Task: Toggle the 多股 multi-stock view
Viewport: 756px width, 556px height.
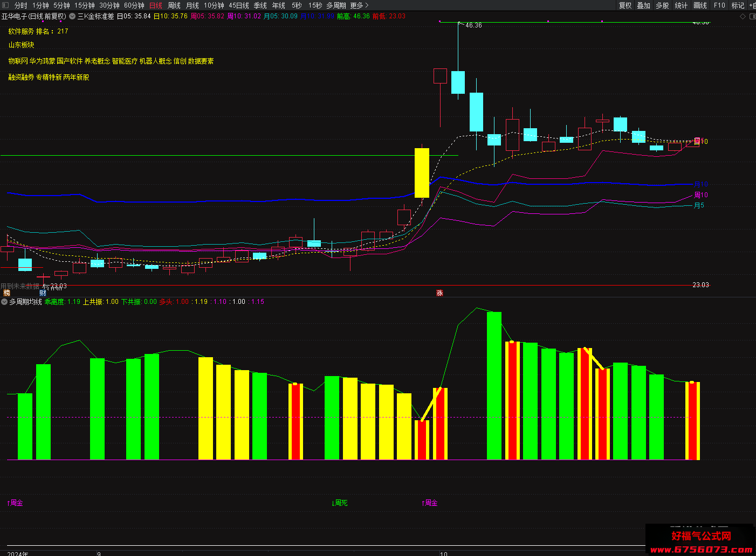Action: click(662, 5)
